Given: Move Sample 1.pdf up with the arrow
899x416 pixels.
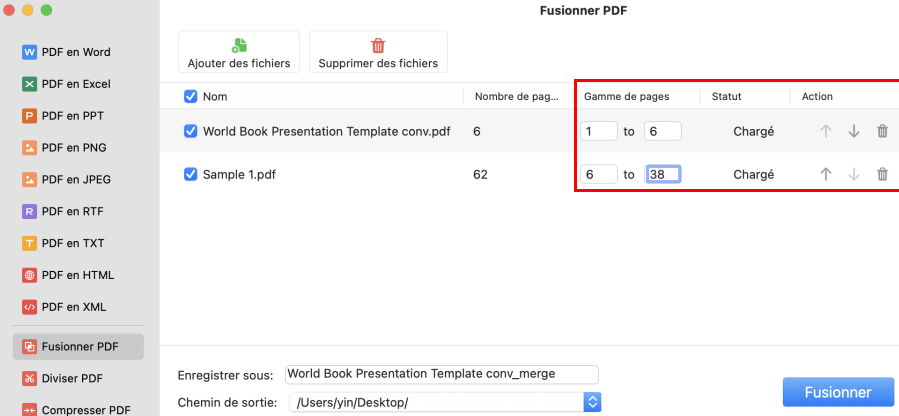Looking at the screenshot, I should click(x=826, y=174).
